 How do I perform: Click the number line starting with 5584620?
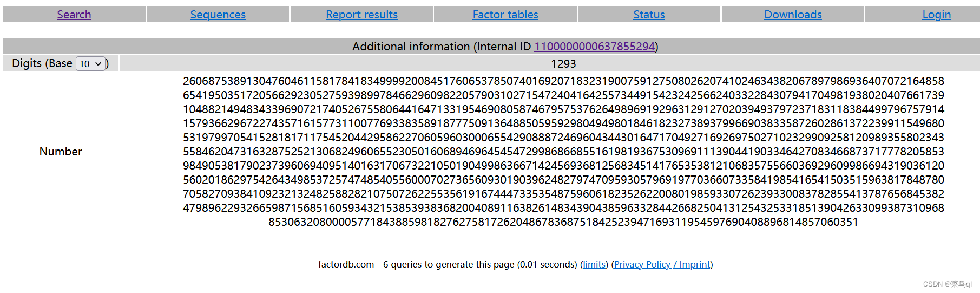pyautogui.click(x=563, y=152)
